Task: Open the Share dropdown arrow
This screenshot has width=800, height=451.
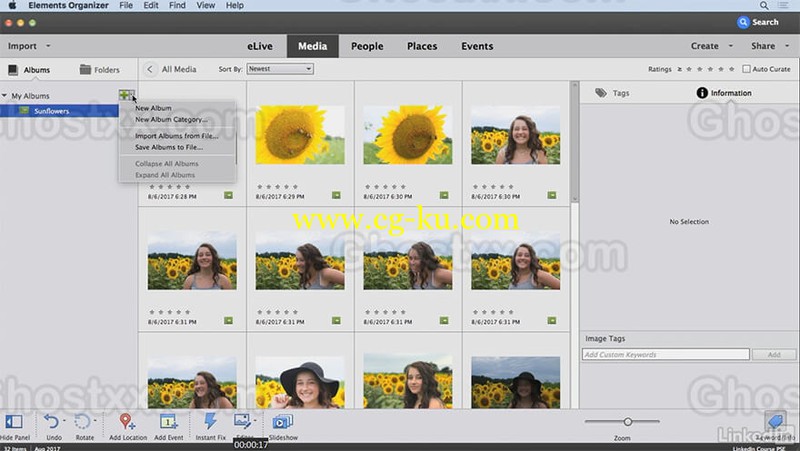Action: 787,46
